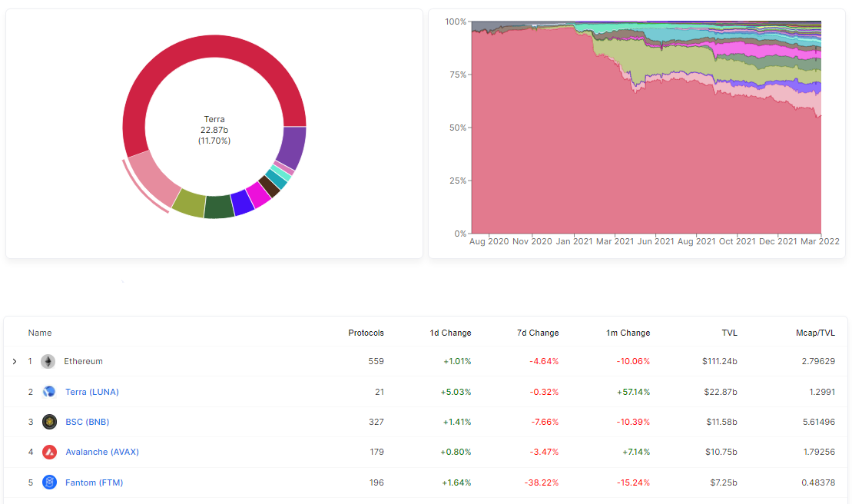Click the purple donut chart segment

pos(293,147)
